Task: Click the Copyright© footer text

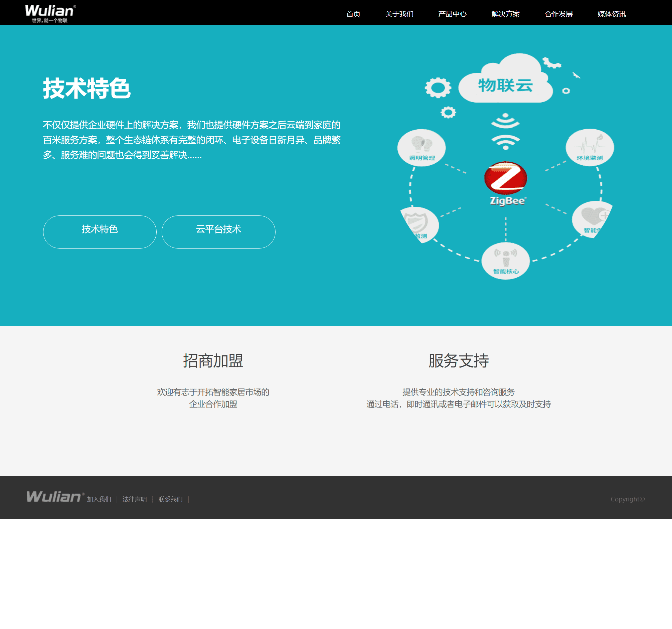Action: point(628,499)
